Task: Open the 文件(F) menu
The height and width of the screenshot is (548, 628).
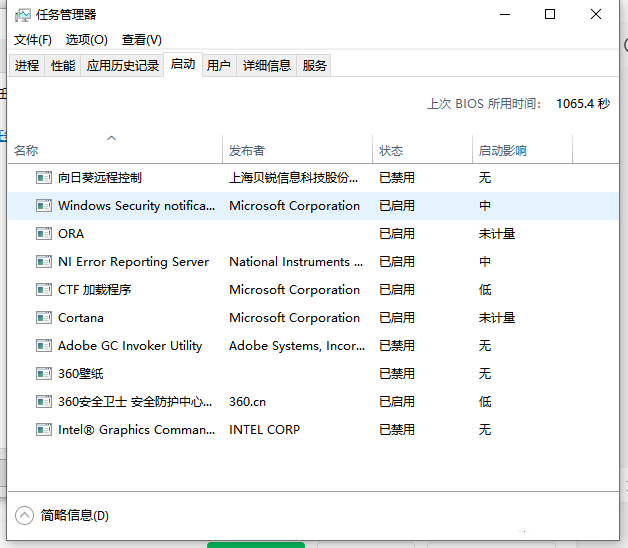Action: pyautogui.click(x=33, y=40)
